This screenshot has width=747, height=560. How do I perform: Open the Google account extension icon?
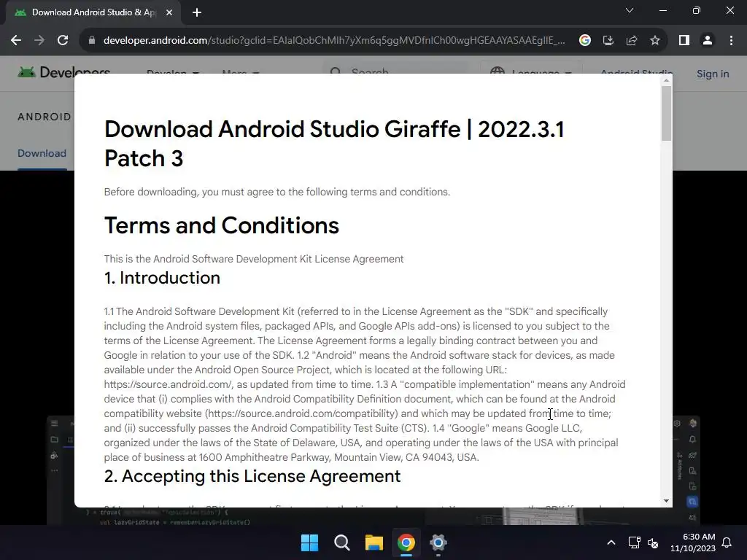(584, 41)
